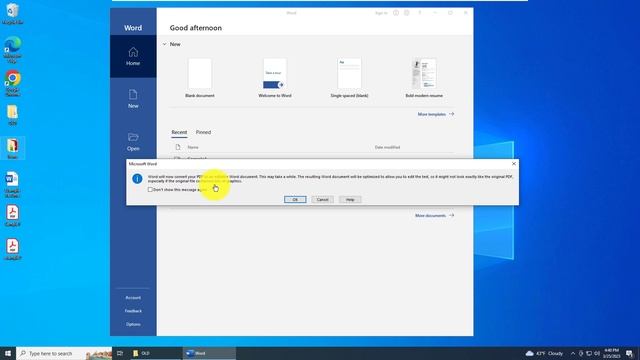Click the Word taskbar button

pos(209,353)
